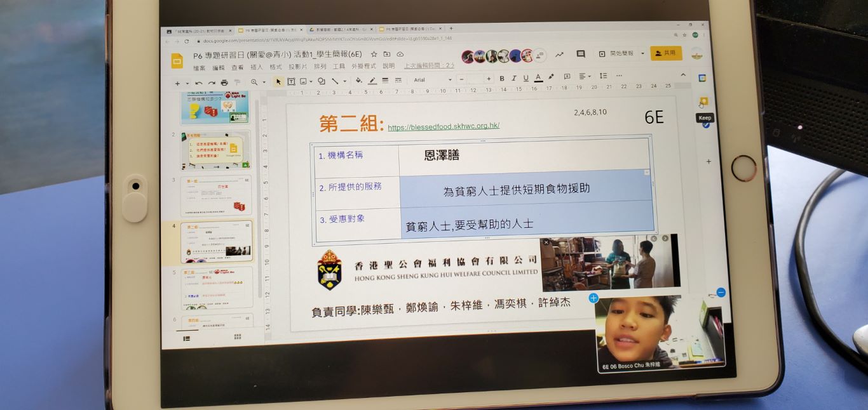Open the Google Slides home icon
Viewport: 868px width, 410px height.
click(177, 60)
